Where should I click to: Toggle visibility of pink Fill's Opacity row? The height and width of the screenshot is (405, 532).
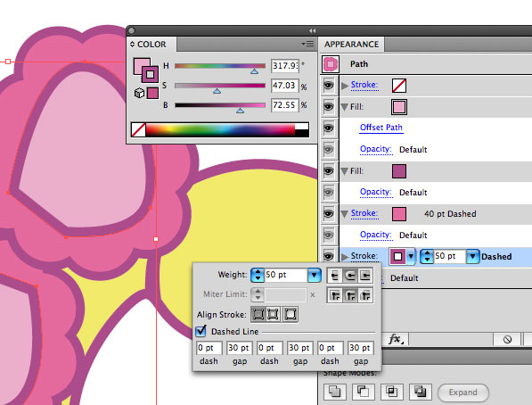point(328,150)
